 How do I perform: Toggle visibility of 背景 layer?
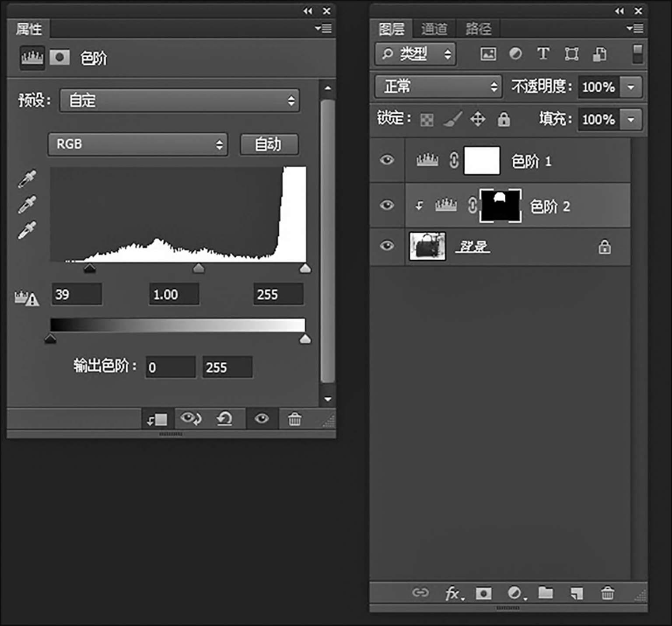[x=387, y=246]
